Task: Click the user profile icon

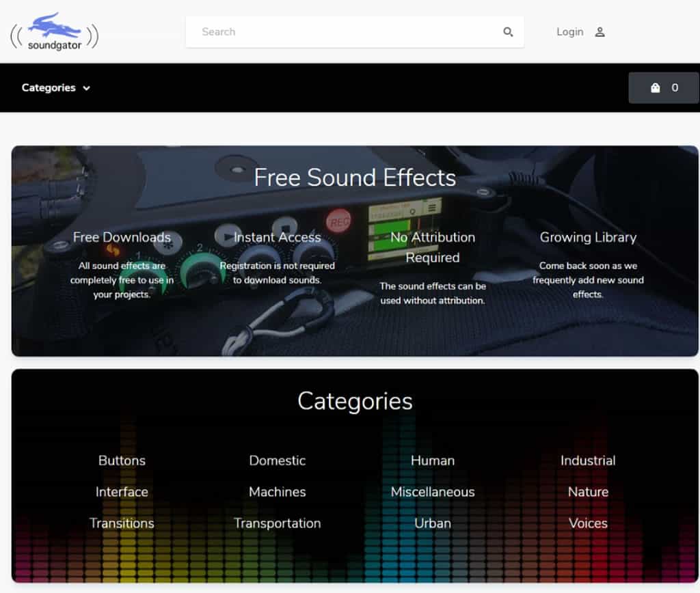Action: click(x=600, y=32)
